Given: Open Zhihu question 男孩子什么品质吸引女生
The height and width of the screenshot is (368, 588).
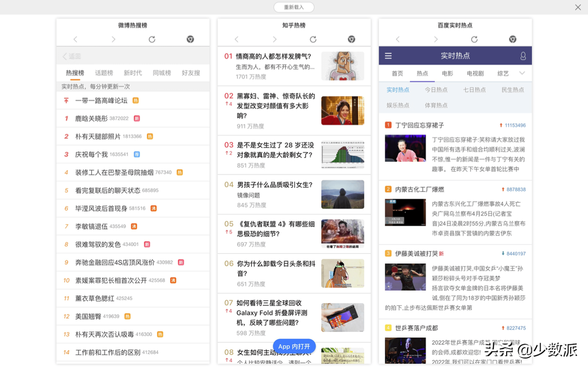Looking at the screenshot, I should pos(275,185).
